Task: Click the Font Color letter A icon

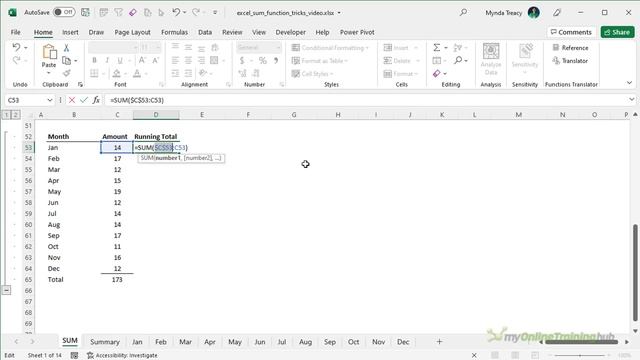Action: click(137, 73)
